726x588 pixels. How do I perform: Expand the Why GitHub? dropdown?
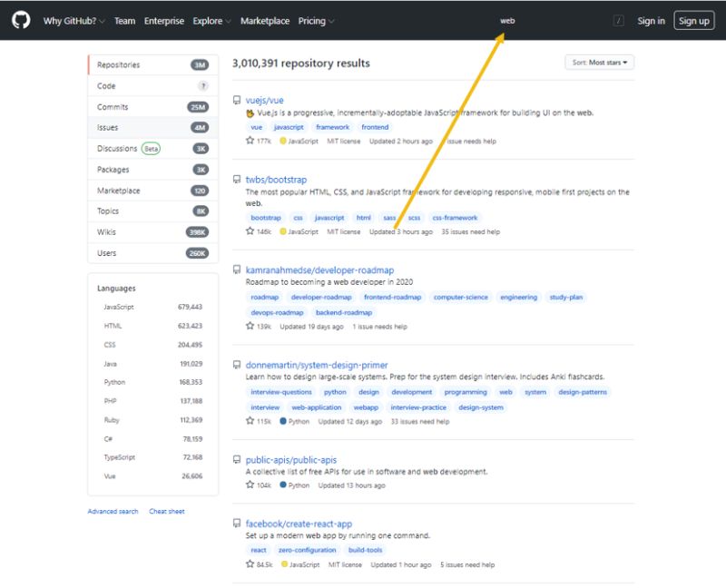(x=75, y=20)
